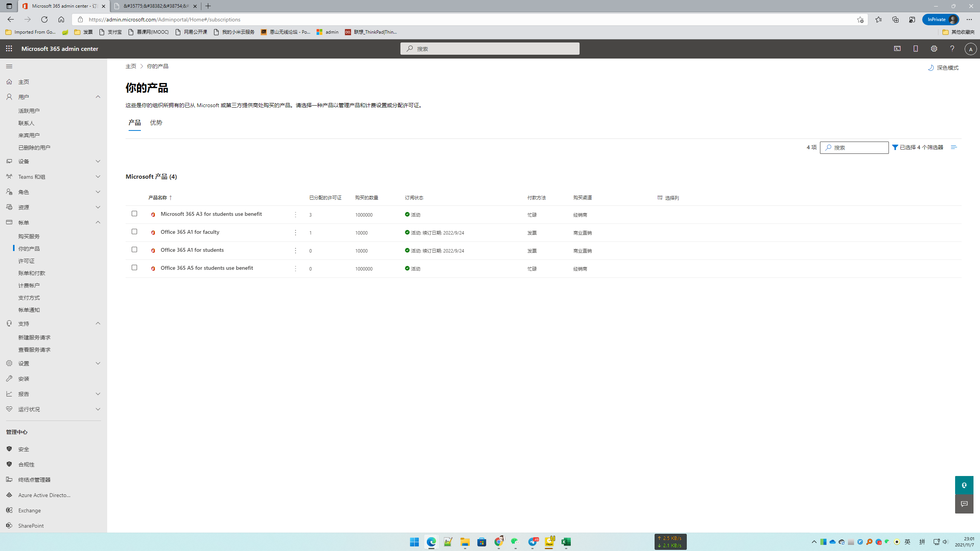Open 新建服务请求 in sidebar
Screen dimensions: 980x551
point(34,337)
